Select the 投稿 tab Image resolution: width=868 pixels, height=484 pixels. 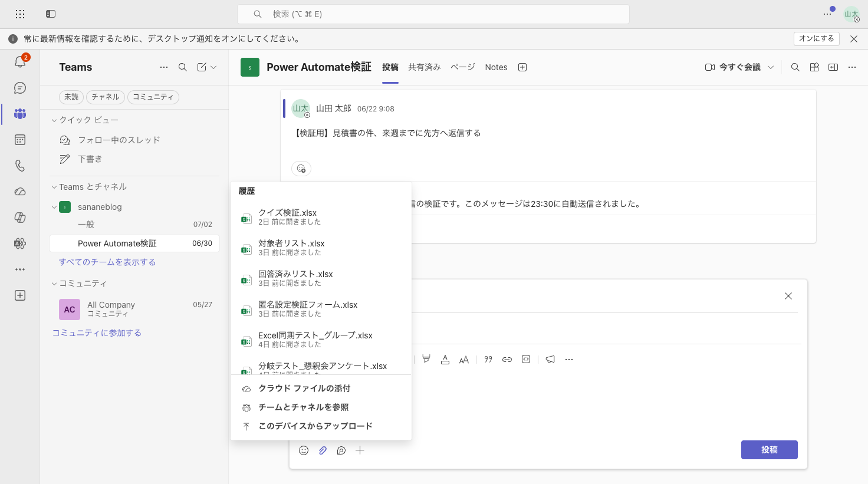click(390, 67)
